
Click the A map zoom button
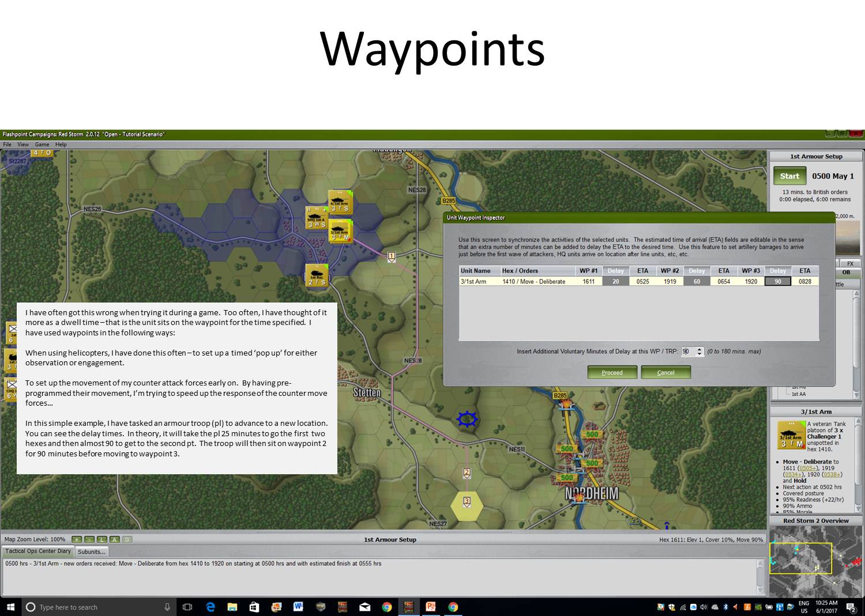tap(115, 539)
